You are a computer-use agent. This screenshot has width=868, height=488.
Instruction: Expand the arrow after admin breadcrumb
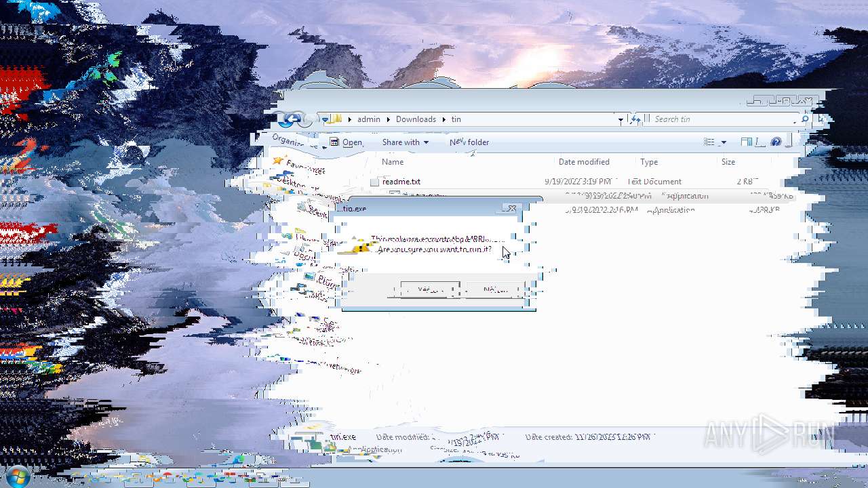coord(389,119)
